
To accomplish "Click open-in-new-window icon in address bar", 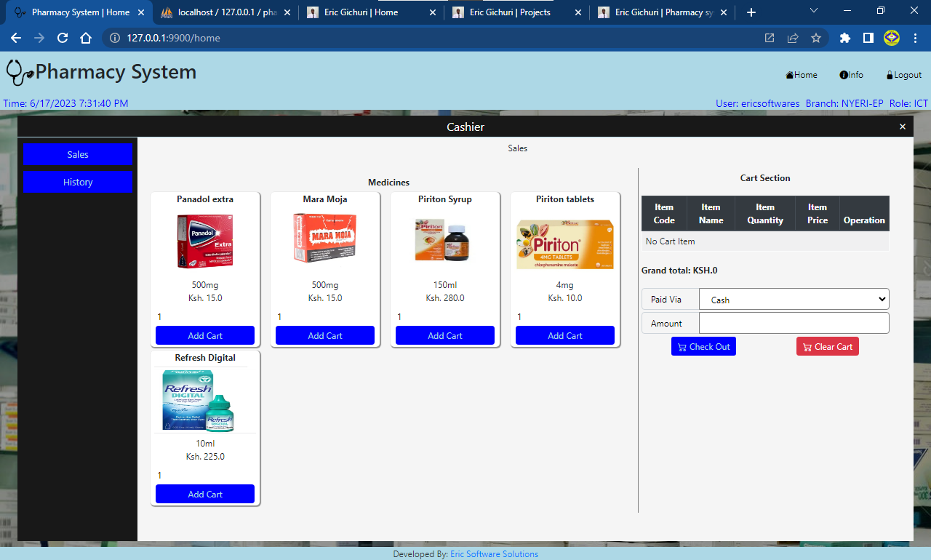I will 770,38.
